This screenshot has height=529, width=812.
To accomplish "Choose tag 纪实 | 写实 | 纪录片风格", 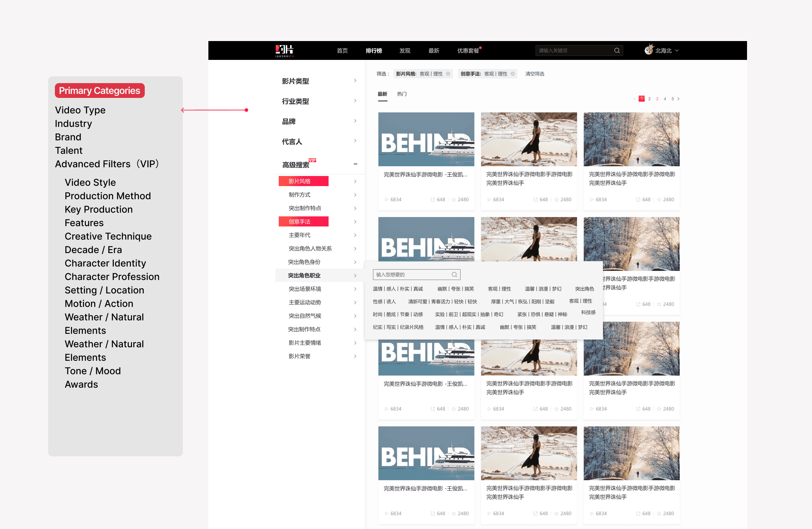I will click(x=398, y=327).
